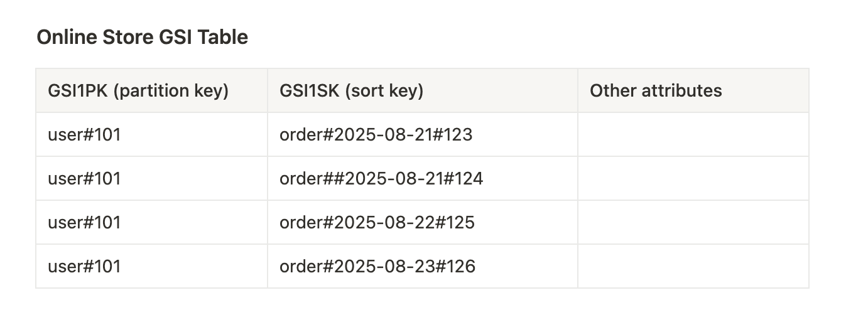Click the Online Store GSI Table heading

[143, 37]
